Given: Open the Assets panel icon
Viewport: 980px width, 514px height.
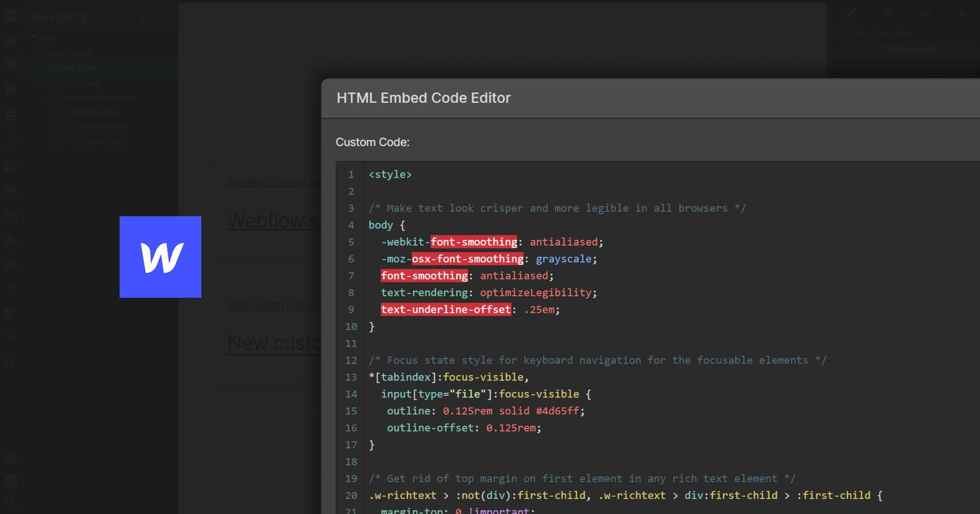Looking at the screenshot, I should 11,215.
